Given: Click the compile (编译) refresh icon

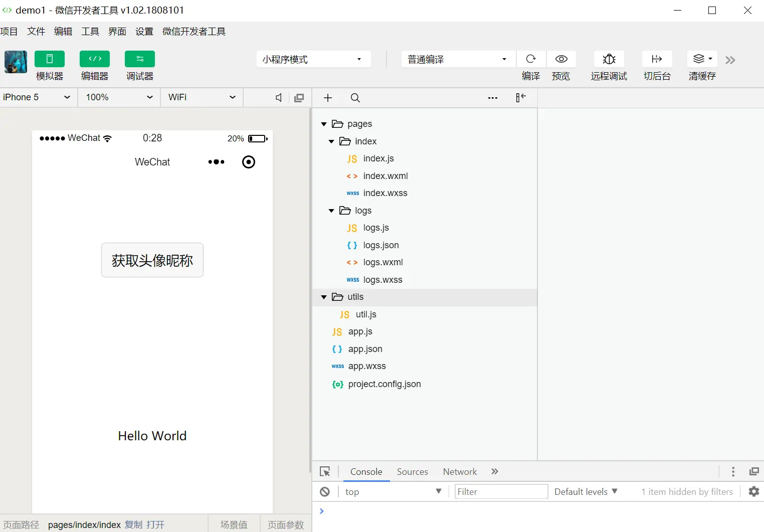Looking at the screenshot, I should [x=531, y=59].
